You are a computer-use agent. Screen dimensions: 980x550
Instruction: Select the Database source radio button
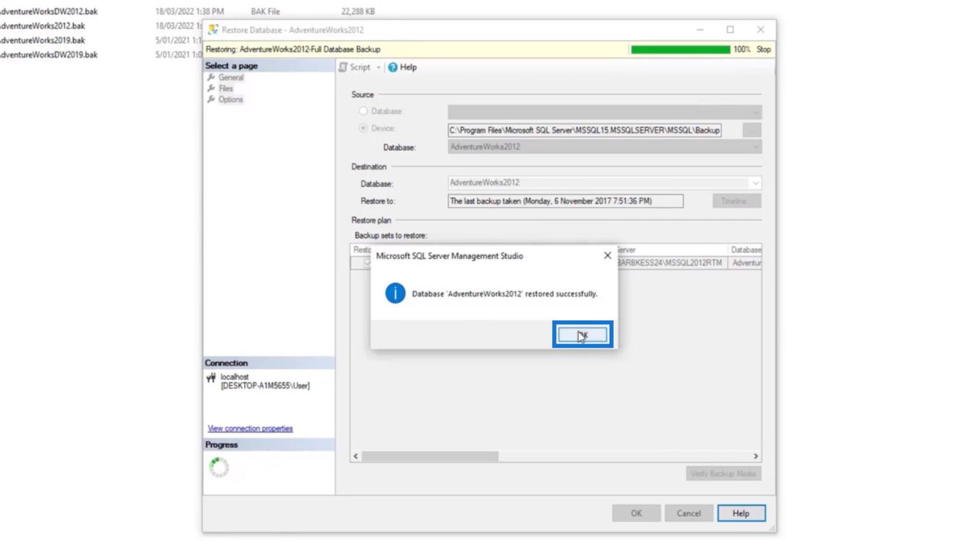(x=363, y=111)
